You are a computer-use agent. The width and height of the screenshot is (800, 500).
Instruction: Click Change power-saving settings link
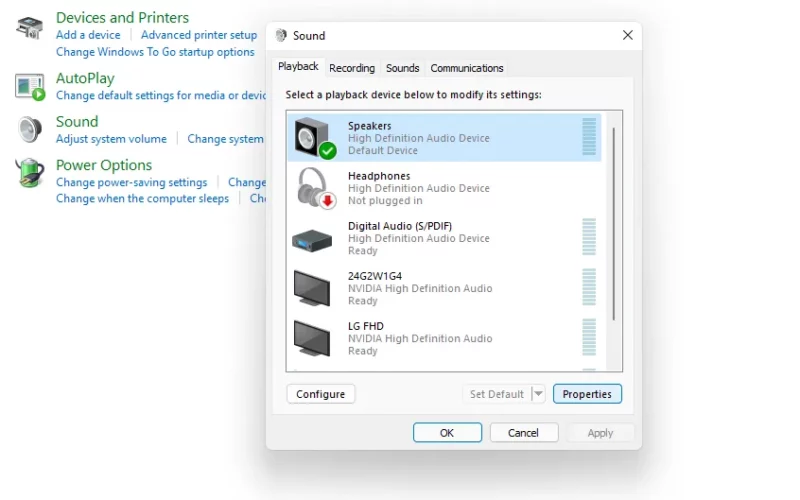click(x=132, y=182)
